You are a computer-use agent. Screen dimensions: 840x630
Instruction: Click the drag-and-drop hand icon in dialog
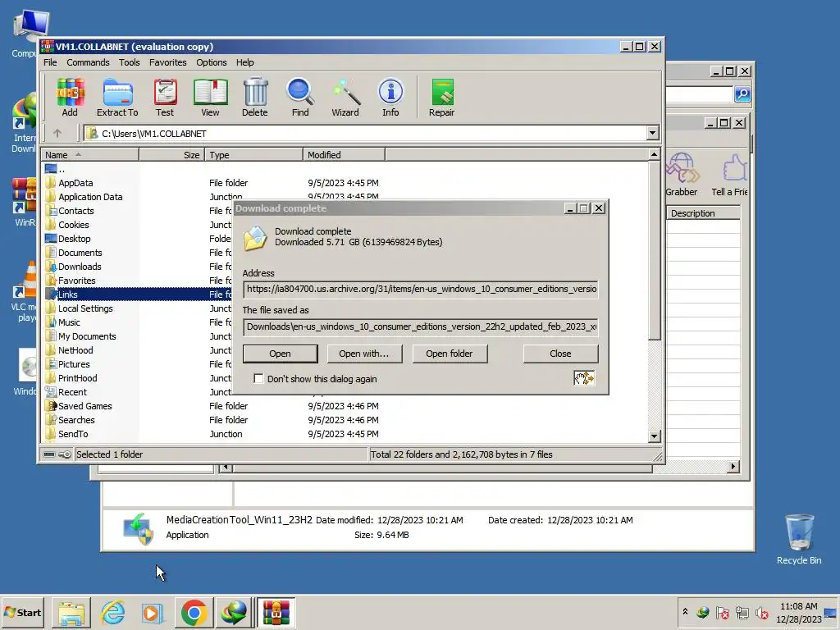pyautogui.click(x=584, y=378)
